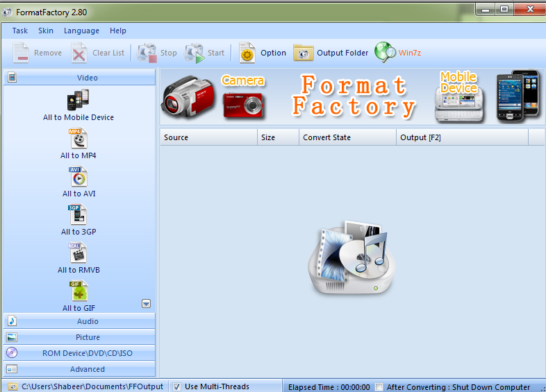Open the Skin menu
The width and height of the screenshot is (546, 392).
point(46,31)
